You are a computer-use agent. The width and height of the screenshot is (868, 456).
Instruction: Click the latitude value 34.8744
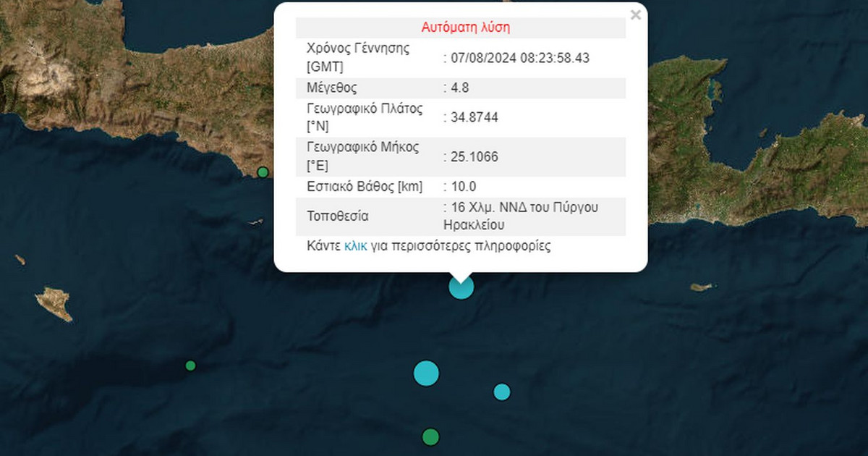pyautogui.click(x=473, y=117)
